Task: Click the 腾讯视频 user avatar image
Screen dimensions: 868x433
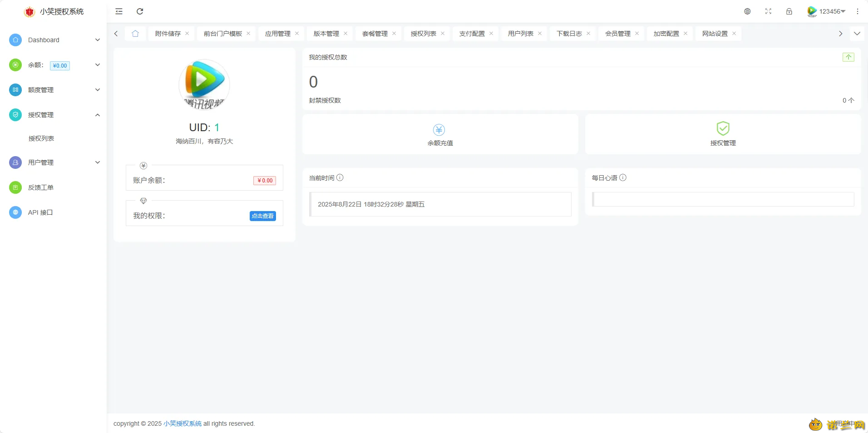Action: pyautogui.click(x=204, y=85)
